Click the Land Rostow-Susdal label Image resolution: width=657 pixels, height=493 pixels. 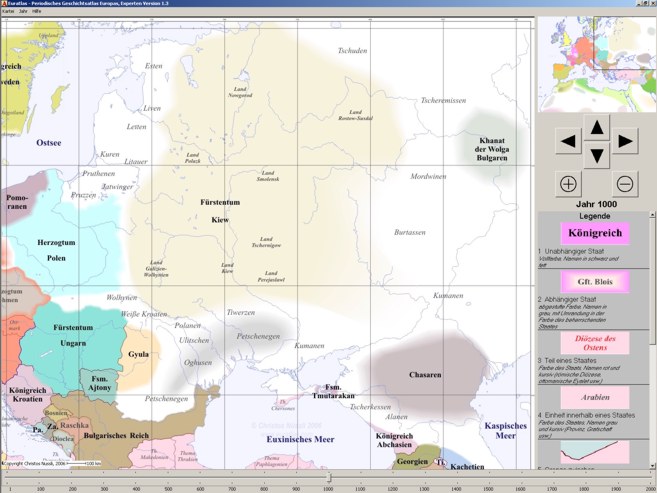tap(355, 115)
